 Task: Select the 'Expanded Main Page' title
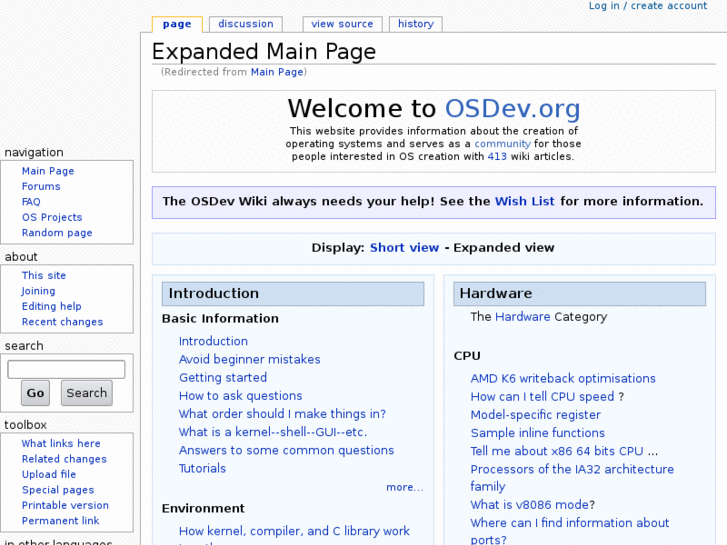pyautogui.click(x=264, y=51)
